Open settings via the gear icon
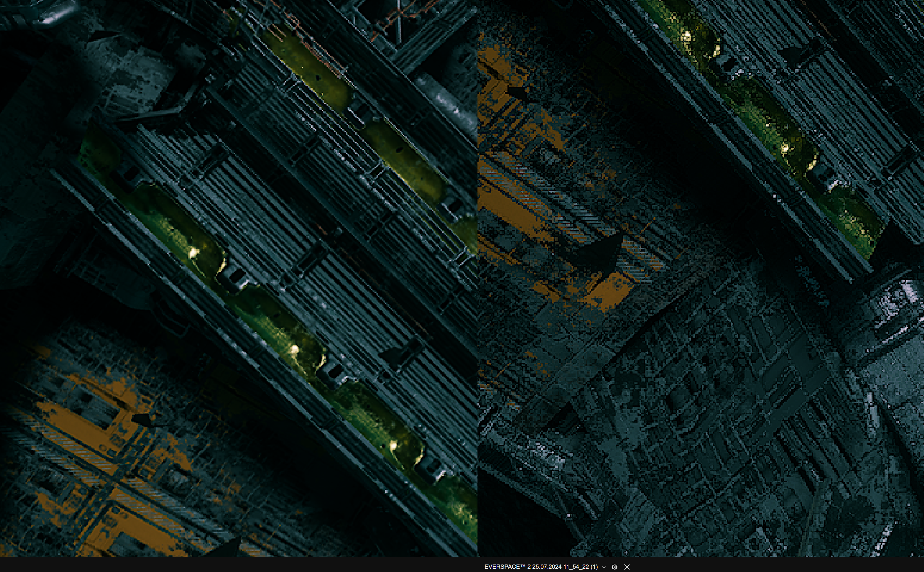This screenshot has width=924, height=572. [615, 567]
